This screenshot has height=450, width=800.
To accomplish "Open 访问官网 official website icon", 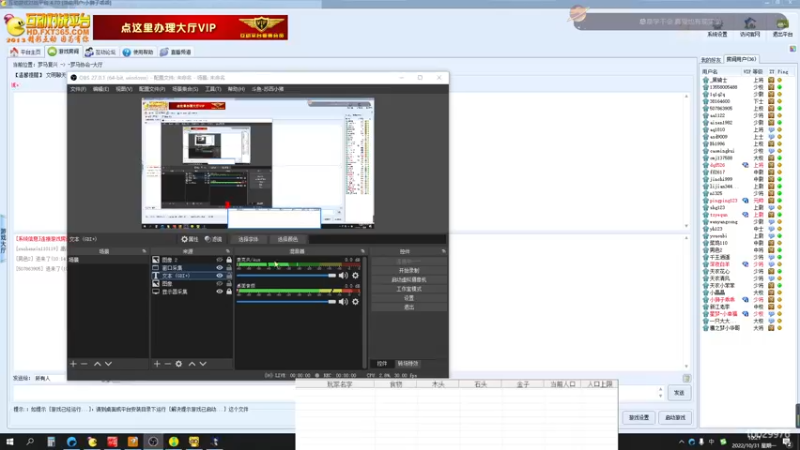I will click(750, 28).
